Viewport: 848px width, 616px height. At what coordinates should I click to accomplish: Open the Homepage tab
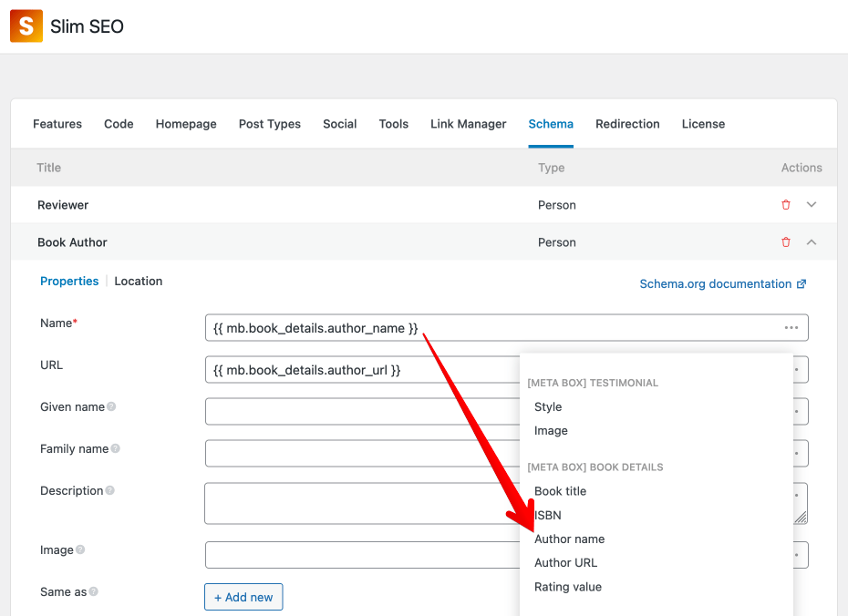[186, 124]
